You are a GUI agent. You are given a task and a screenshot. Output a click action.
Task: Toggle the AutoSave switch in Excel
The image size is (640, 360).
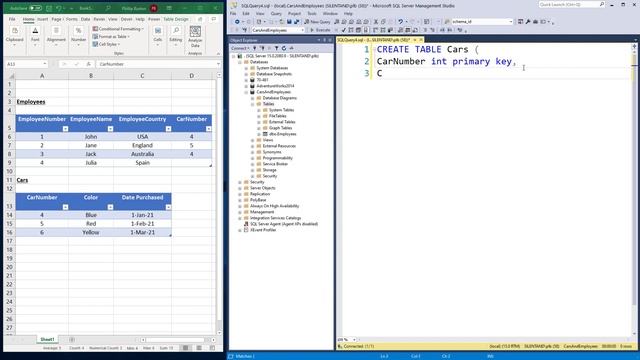click(36, 8)
